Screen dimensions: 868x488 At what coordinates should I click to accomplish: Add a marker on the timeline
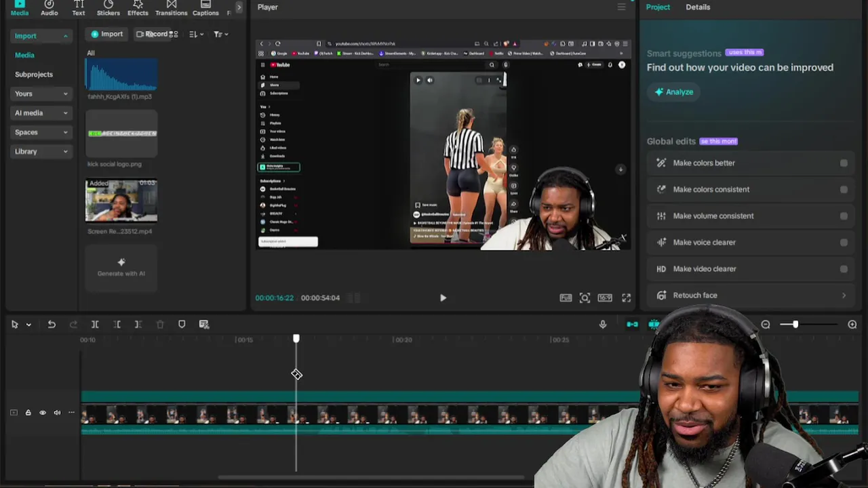[x=182, y=325]
